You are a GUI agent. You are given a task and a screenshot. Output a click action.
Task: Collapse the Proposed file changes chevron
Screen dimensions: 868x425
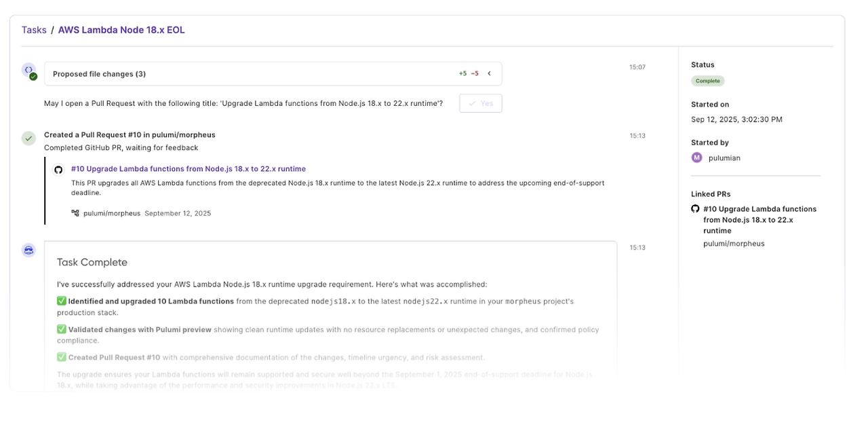click(x=490, y=73)
